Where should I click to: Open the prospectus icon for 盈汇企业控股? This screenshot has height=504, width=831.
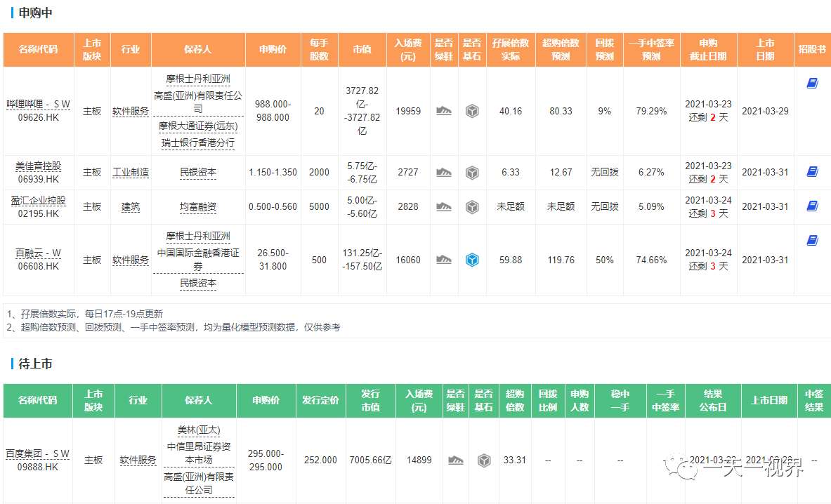(812, 206)
